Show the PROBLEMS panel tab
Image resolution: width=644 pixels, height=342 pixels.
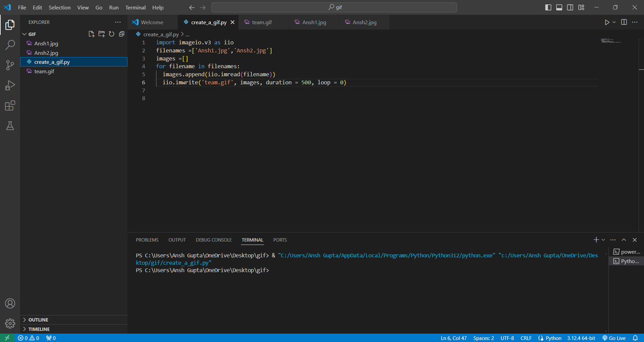tap(147, 239)
